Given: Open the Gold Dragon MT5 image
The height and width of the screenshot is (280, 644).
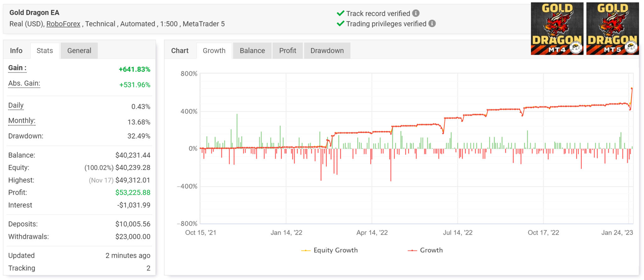Looking at the screenshot, I should 612,29.
